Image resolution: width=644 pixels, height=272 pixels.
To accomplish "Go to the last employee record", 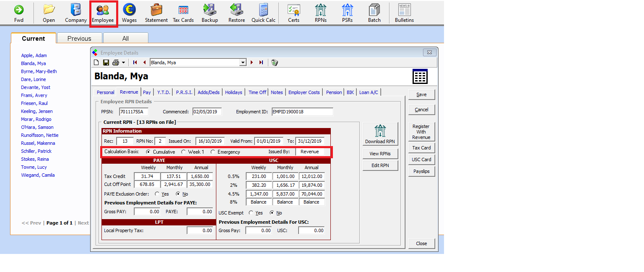I will 261,63.
